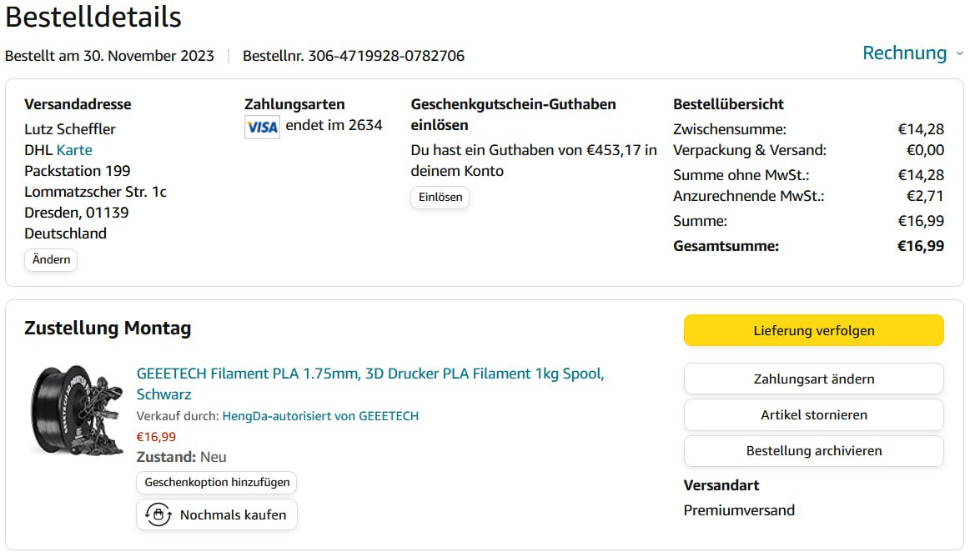This screenshot has width=980, height=557.
Task: Click the VISA card logo icon
Action: [x=262, y=127]
